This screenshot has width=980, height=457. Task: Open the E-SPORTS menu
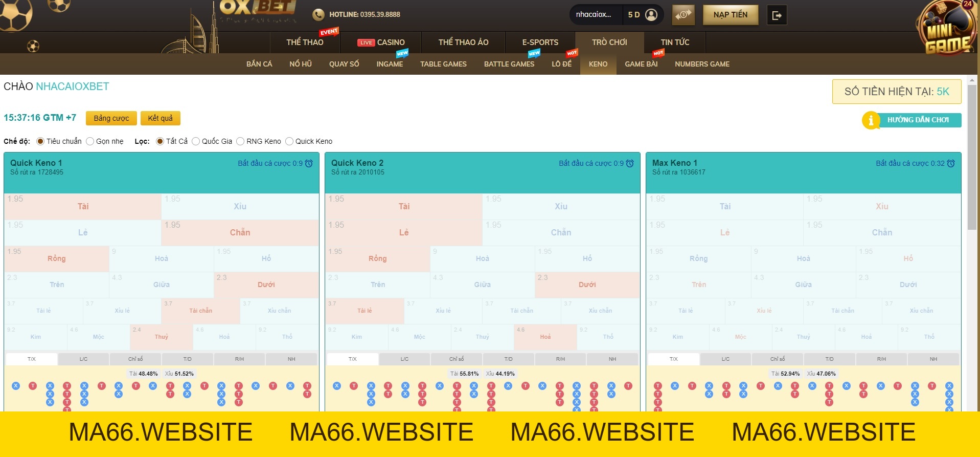pos(540,42)
